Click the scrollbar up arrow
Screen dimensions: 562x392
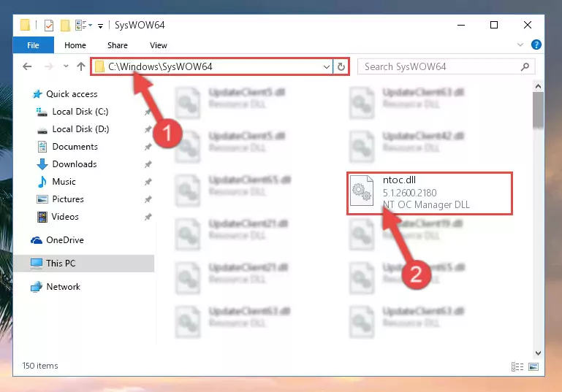538,86
